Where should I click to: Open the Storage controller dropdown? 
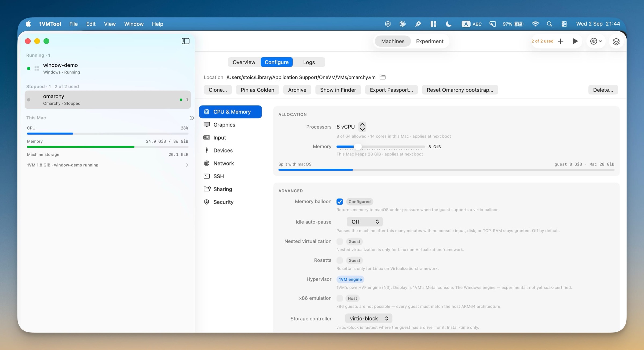(x=369, y=318)
